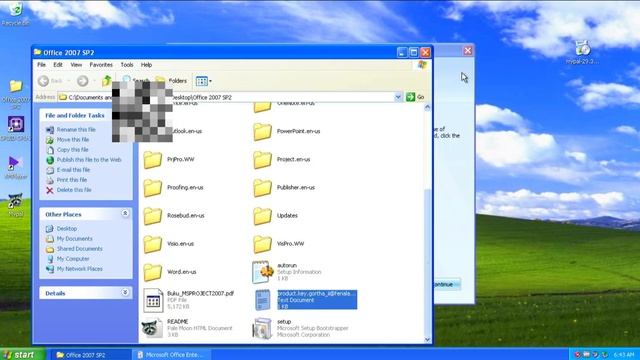Open the Publisher.en-us folder
The width and height of the screenshot is (640, 360).
tap(284, 188)
